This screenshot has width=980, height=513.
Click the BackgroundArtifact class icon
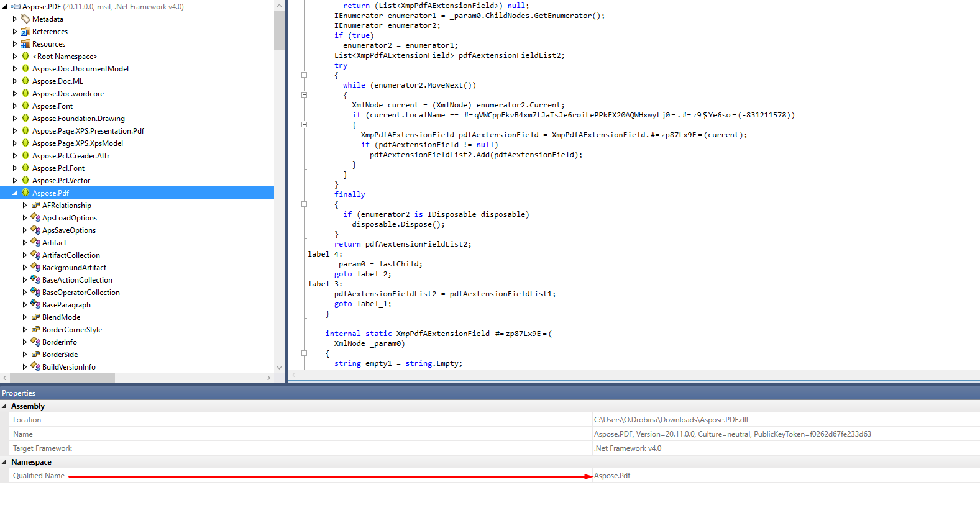point(35,267)
